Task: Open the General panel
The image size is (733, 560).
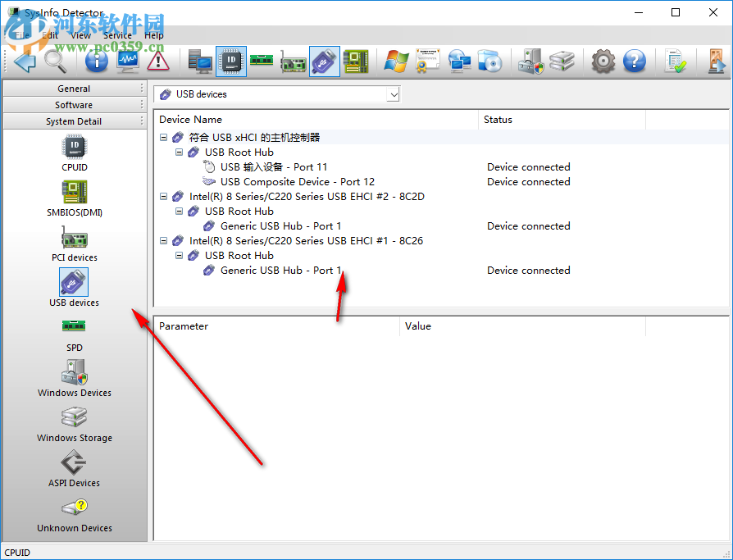Action: click(74, 88)
